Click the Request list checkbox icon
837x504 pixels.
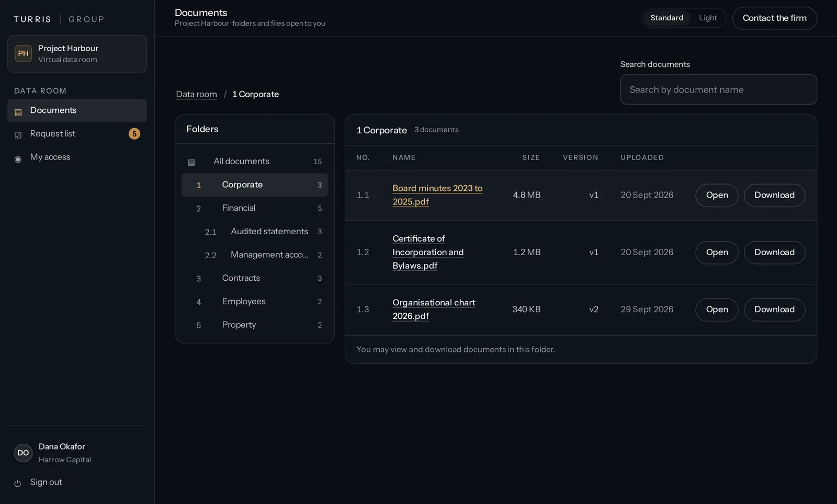coord(18,135)
